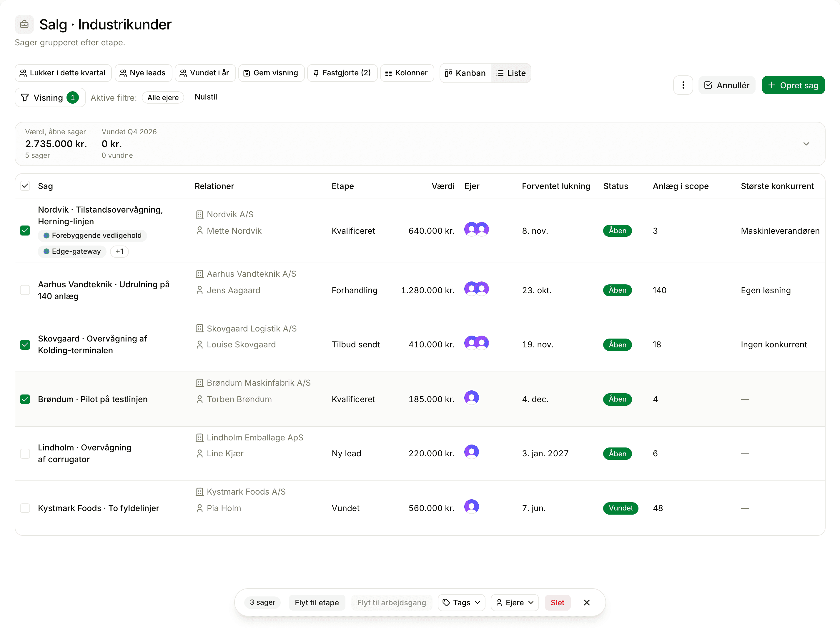Click owner avatar in Lindholm row
This screenshot has height=630, width=840.
[x=471, y=452]
